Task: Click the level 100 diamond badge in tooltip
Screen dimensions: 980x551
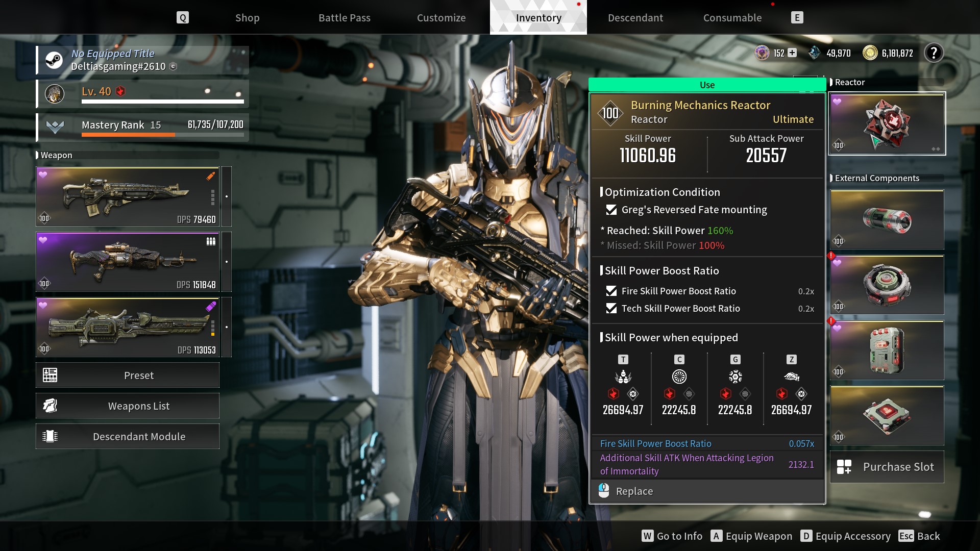Action: click(610, 113)
